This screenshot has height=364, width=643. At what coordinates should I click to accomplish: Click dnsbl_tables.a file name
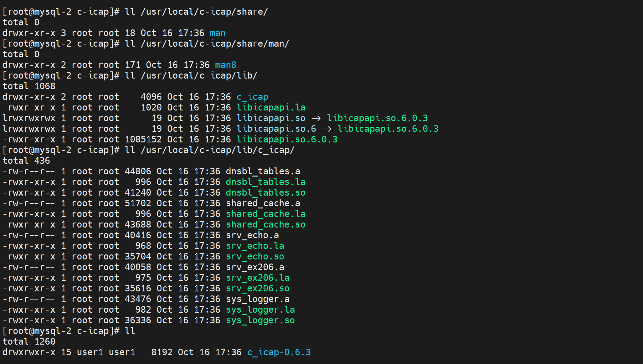[263, 171]
